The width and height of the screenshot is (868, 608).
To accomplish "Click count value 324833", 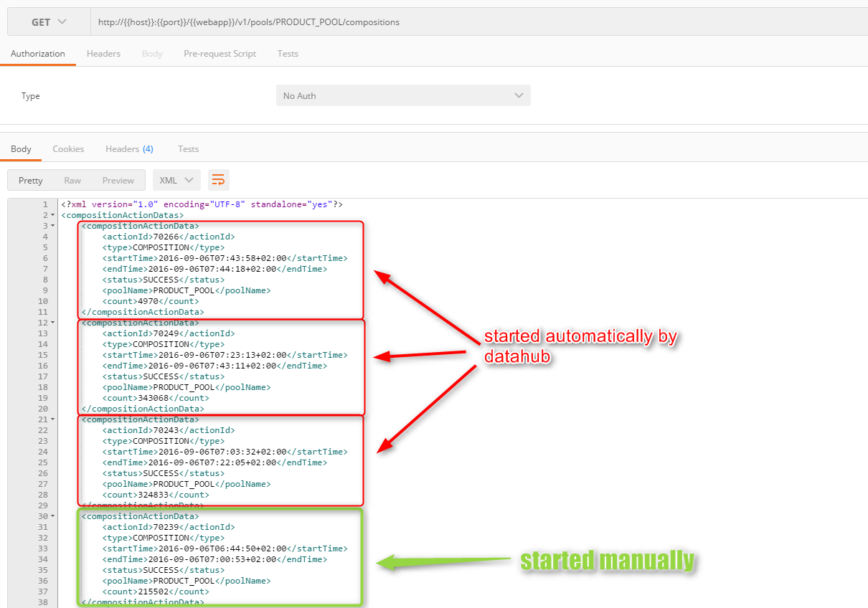I will 153,495.
